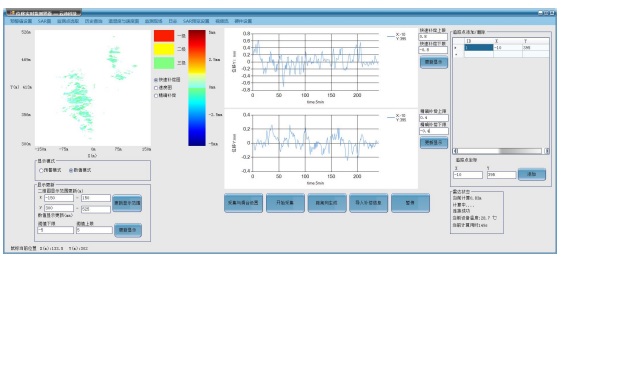
Task: Open the SAR图 menu
Action: point(44,21)
